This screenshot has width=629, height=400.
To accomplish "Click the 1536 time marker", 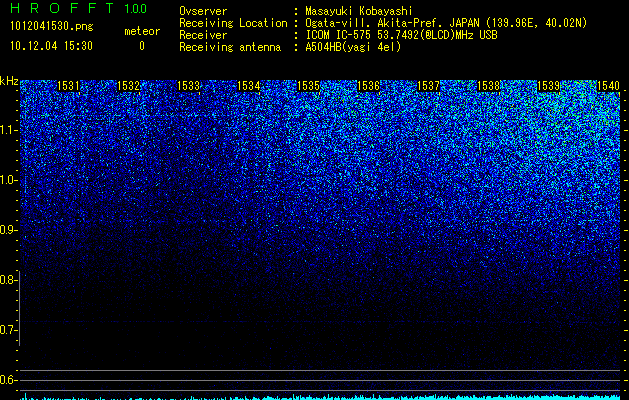I will (x=368, y=86).
